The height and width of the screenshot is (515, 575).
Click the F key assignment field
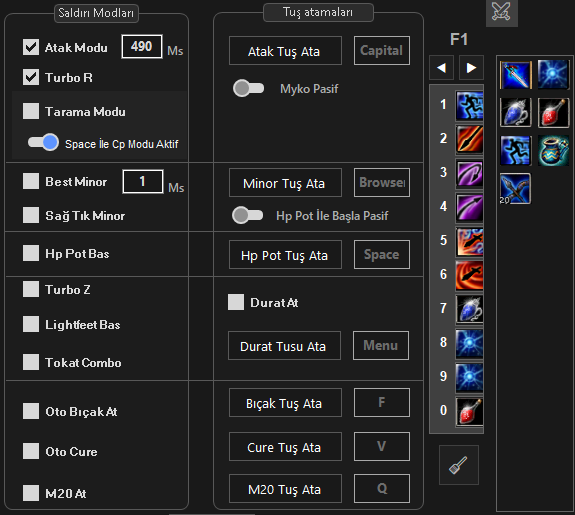tap(382, 403)
